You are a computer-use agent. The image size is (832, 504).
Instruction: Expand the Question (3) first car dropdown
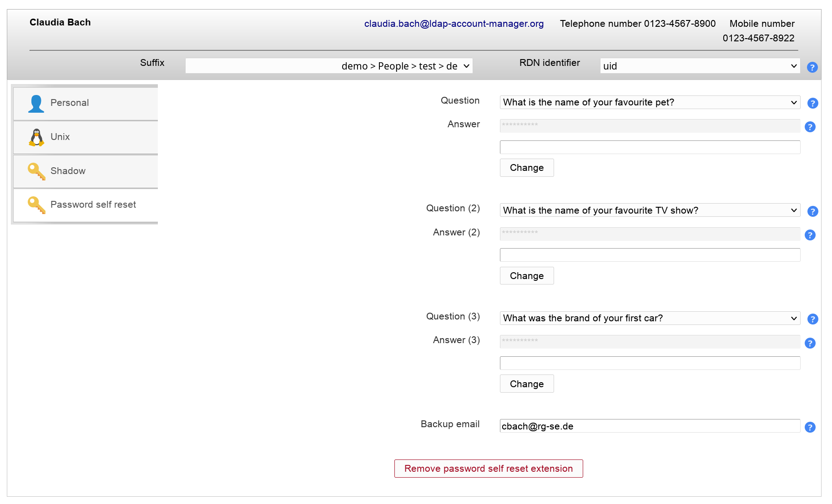650,318
